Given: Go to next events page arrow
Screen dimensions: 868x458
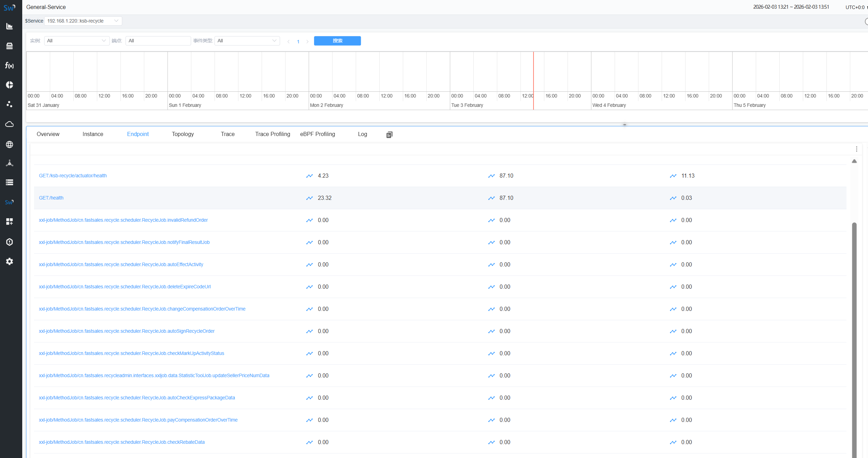Looking at the screenshot, I should (x=307, y=42).
